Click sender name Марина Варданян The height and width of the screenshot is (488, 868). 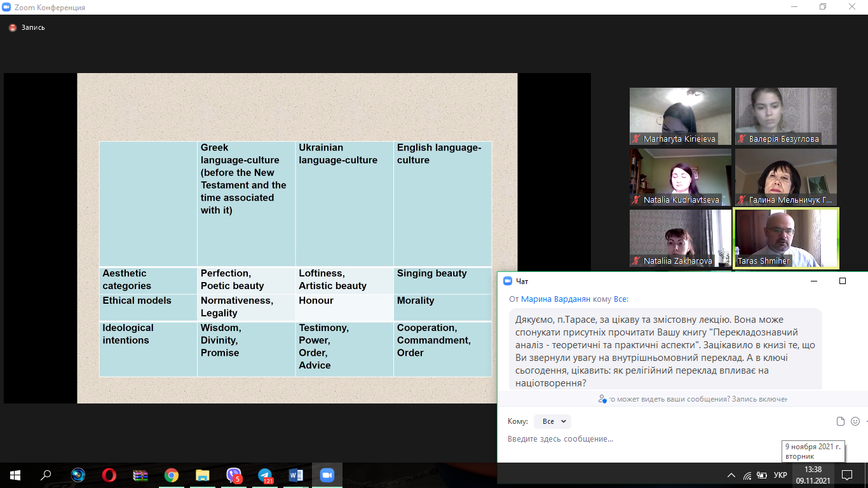click(556, 299)
